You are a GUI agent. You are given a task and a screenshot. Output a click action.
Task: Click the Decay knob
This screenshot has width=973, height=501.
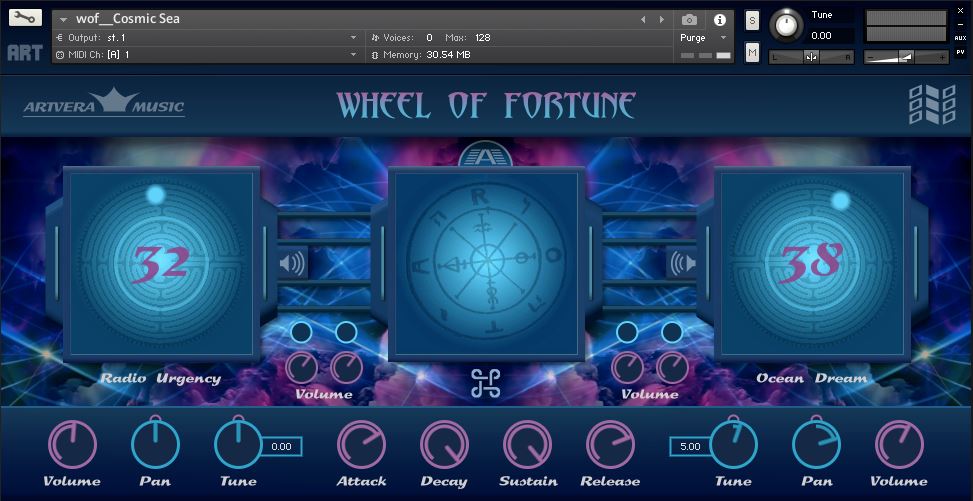tap(444, 445)
